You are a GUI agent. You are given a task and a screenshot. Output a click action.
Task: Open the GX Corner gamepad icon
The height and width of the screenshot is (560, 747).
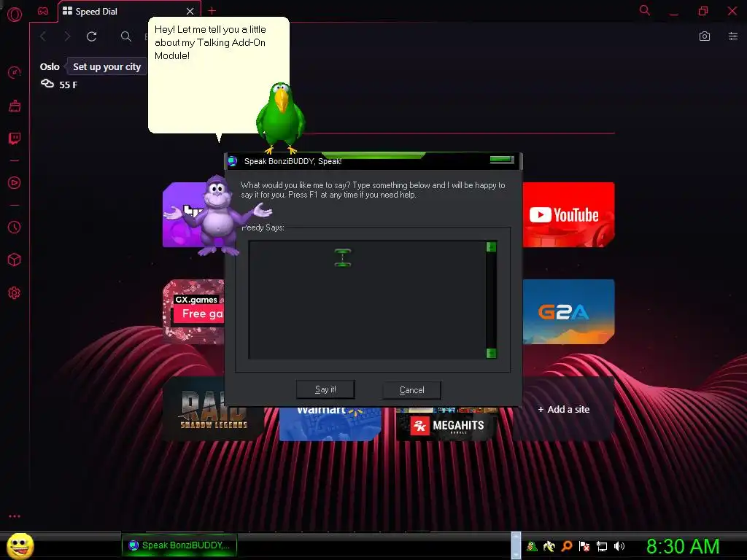(43, 11)
